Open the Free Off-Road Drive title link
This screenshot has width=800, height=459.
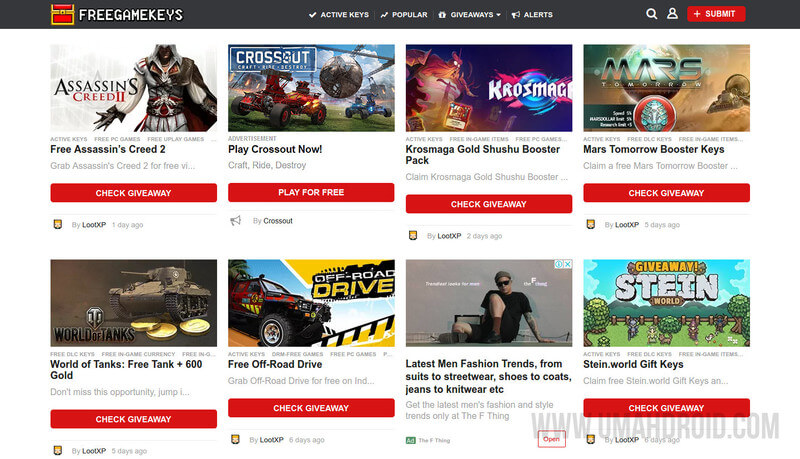(275, 364)
